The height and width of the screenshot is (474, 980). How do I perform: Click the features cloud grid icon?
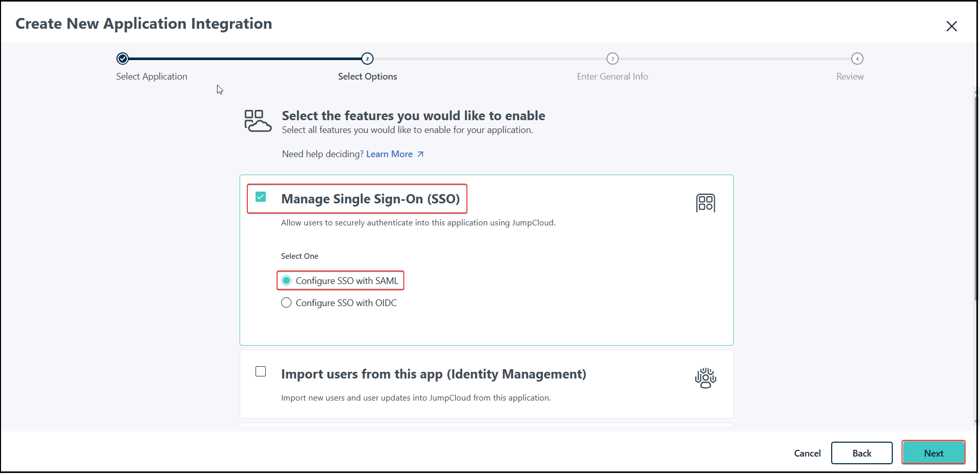tap(258, 121)
